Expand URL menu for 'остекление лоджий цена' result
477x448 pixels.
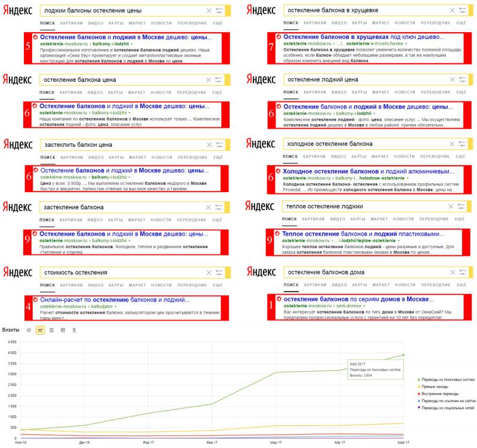click(x=374, y=113)
